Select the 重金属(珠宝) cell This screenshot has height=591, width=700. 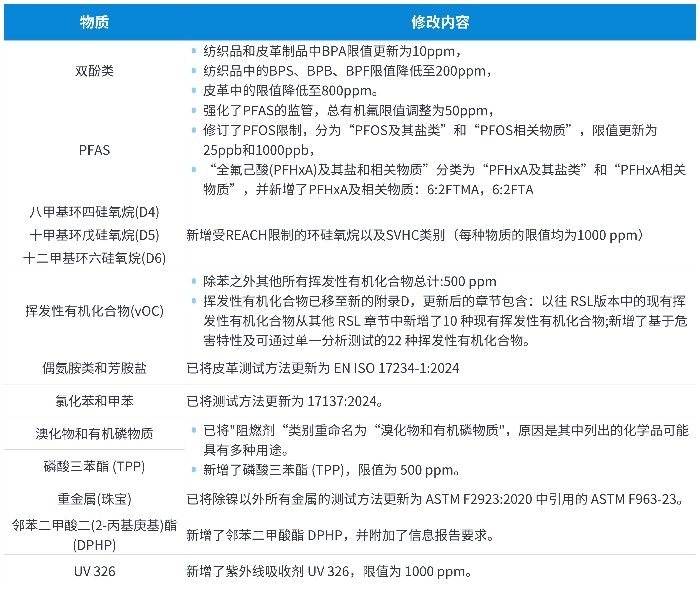tap(94, 499)
